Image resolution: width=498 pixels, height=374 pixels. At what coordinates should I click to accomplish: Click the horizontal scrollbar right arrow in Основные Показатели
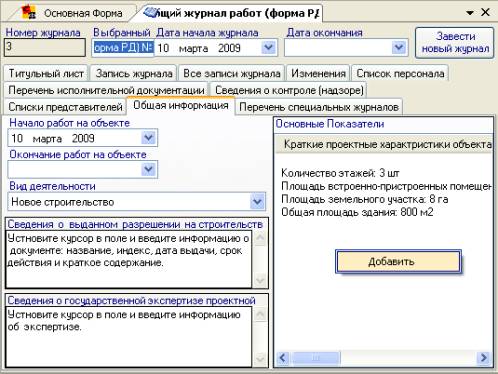point(484,358)
